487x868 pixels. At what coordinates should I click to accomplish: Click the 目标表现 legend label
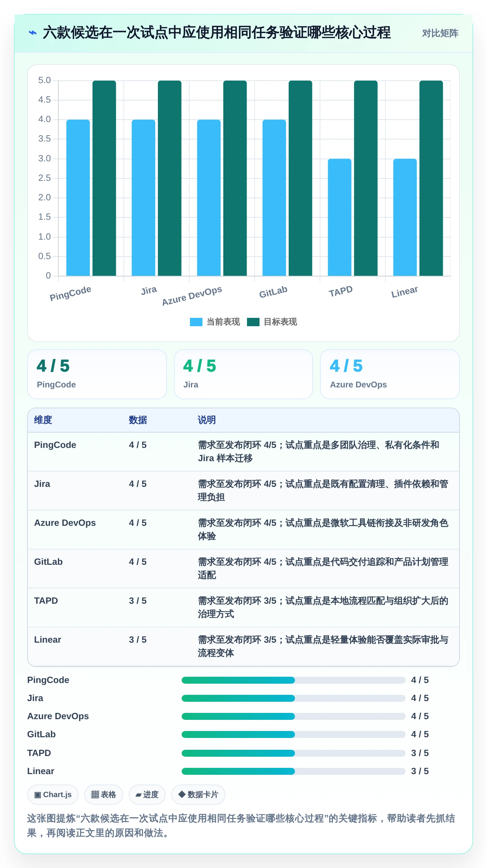[x=280, y=322]
